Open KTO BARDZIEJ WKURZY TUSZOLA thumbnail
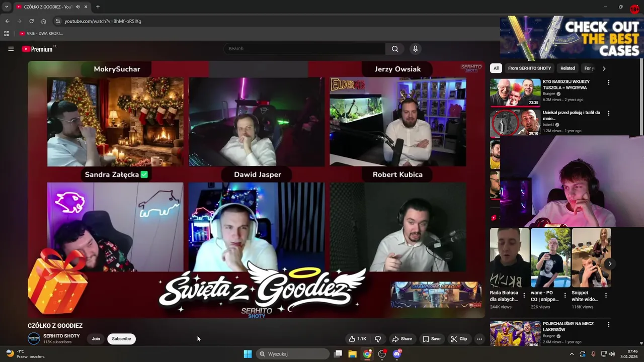 (515, 92)
